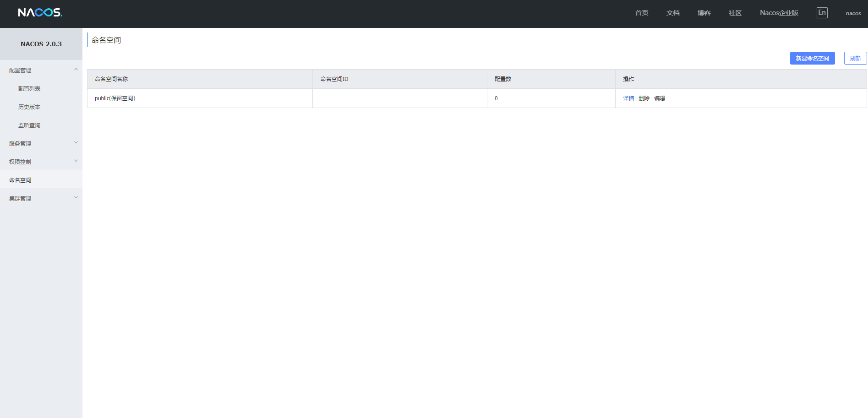
Task: Select 服务管理 in the sidebar
Action: (20, 143)
